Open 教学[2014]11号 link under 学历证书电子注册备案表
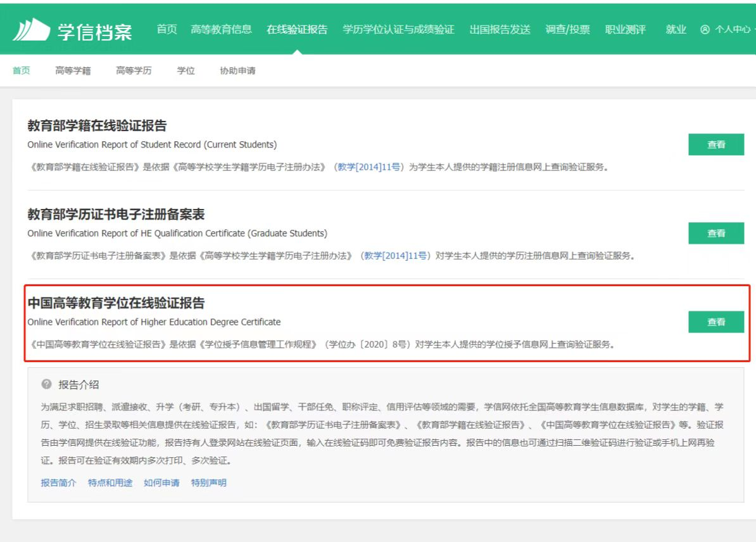The height and width of the screenshot is (542, 756). tap(395, 256)
